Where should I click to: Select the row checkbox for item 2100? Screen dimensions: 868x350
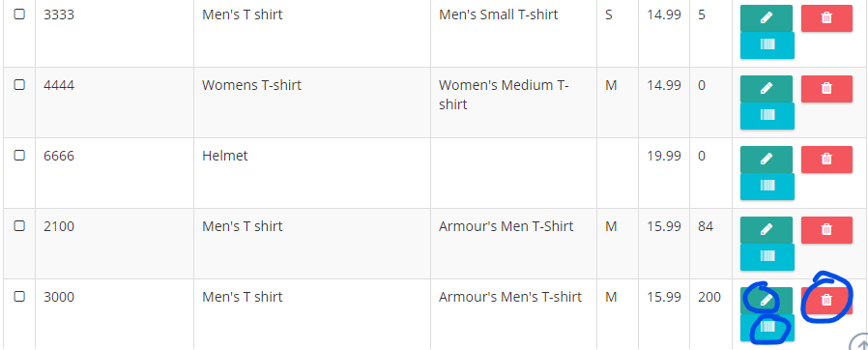[x=19, y=226]
